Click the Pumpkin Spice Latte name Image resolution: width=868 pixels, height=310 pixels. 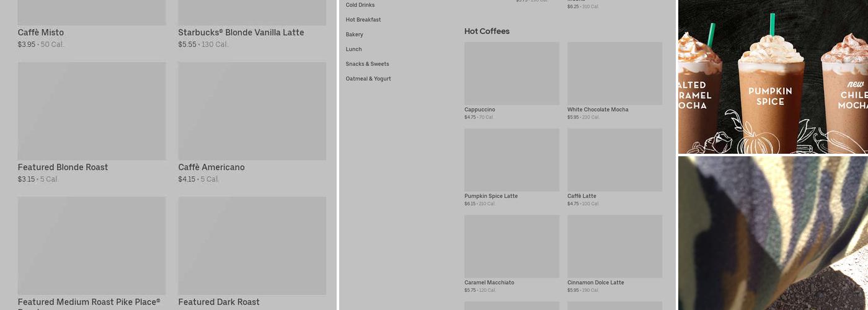(x=491, y=196)
